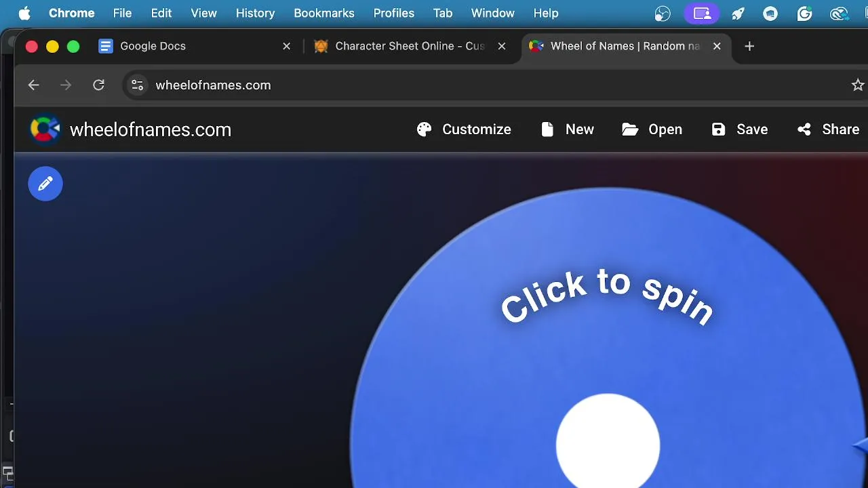Close the Wheel of Names tab
The height and width of the screenshot is (488, 868).
tap(717, 46)
